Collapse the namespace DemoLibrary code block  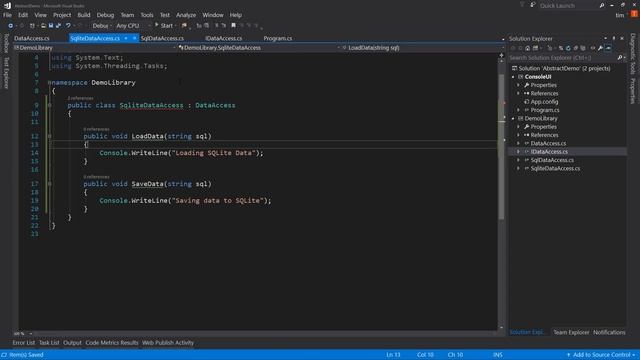pyautogui.click(x=49, y=82)
